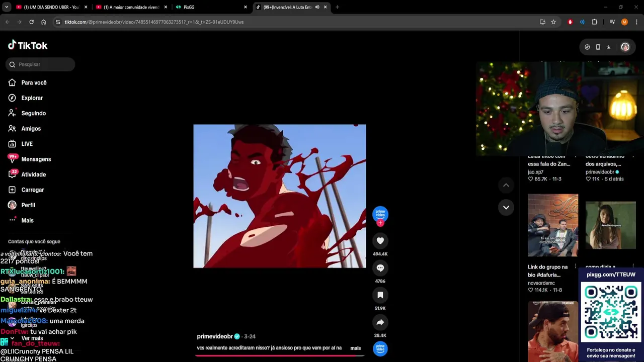Like the video with heart icon
The image size is (644, 362).
(x=380, y=241)
